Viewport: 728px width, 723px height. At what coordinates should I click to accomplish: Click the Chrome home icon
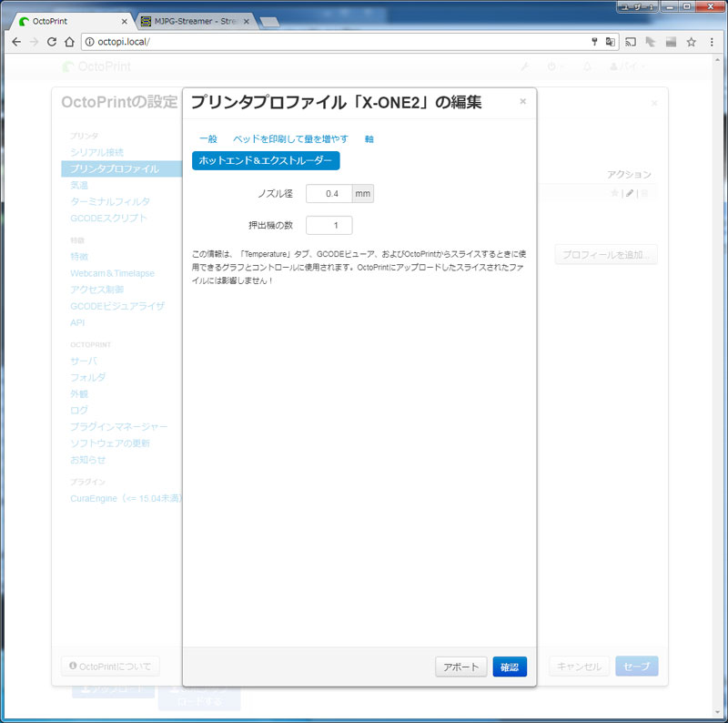(69, 42)
